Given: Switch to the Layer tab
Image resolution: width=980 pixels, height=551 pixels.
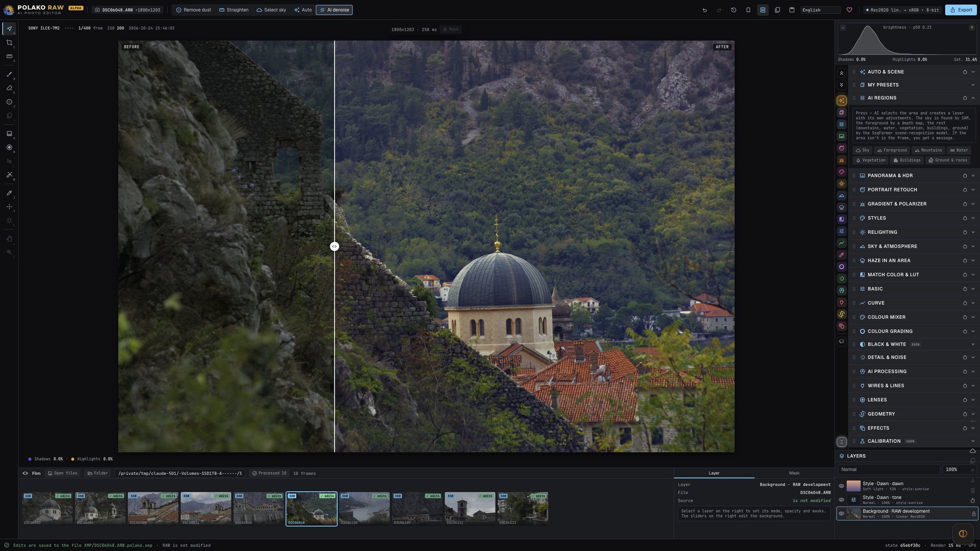Looking at the screenshot, I should [714, 473].
